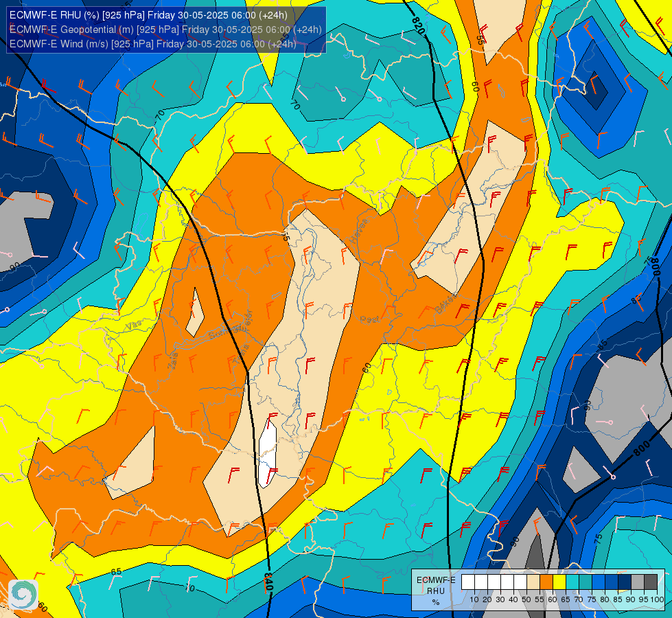Pick the dark grey 95-100% legend swatch
This screenshot has width=672, height=618.
[651, 582]
